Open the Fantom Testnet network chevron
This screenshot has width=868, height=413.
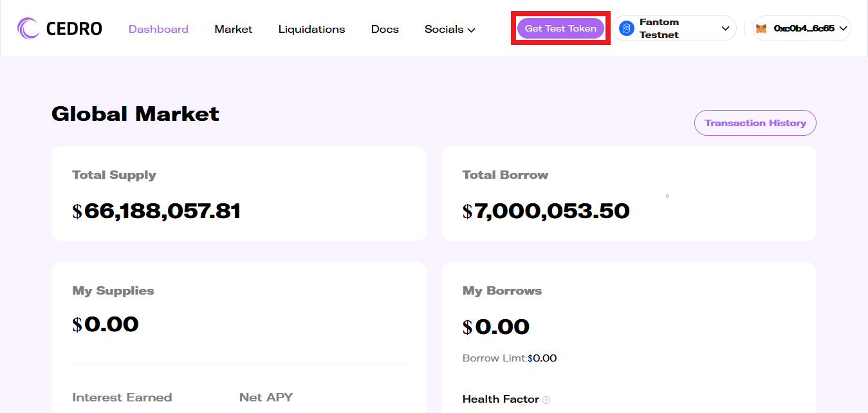[725, 28]
